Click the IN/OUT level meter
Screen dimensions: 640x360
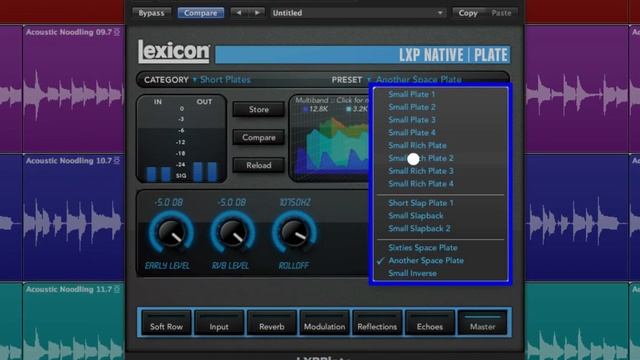pos(182,139)
